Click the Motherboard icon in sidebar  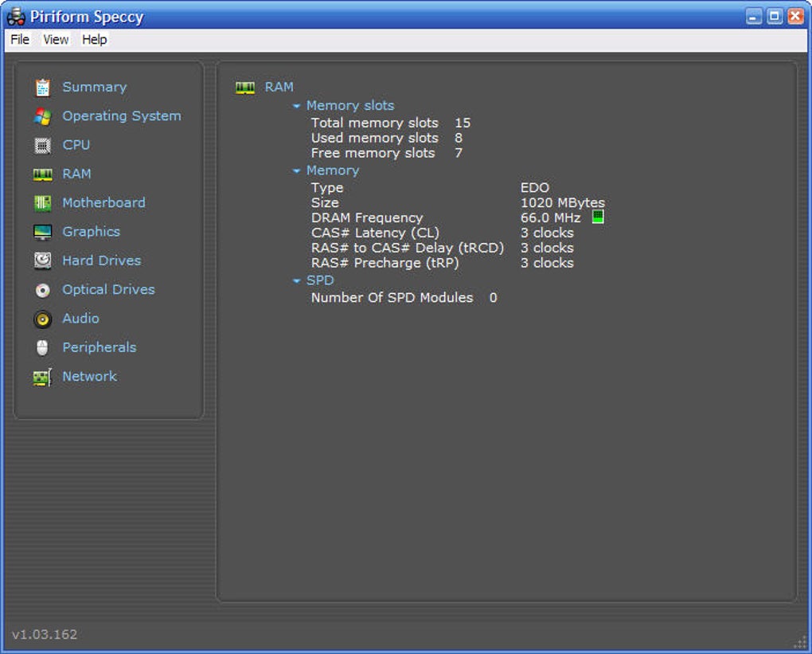coord(42,203)
